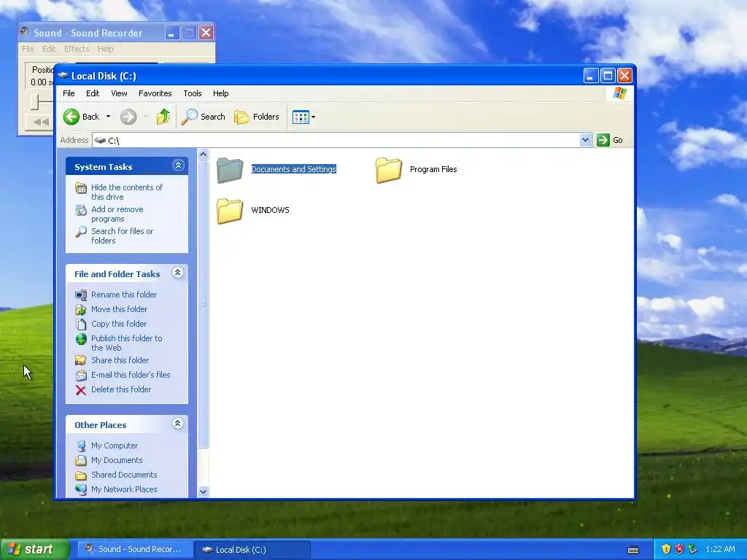Image resolution: width=747 pixels, height=560 pixels.
Task: Select the Program Files folder icon
Action: click(388, 170)
